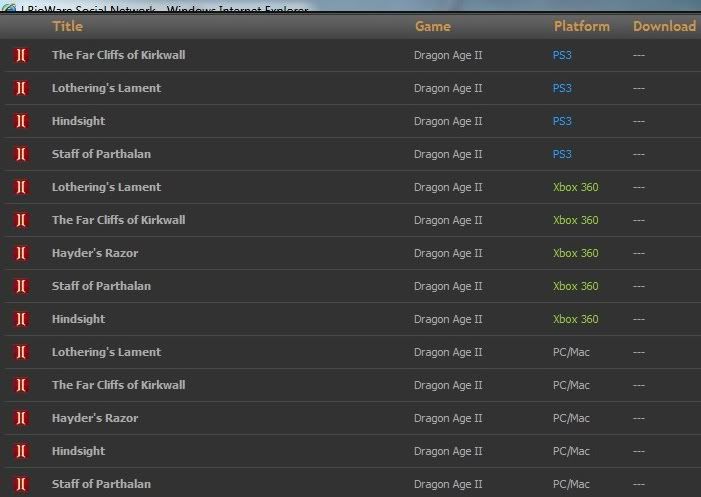This screenshot has width=701, height=497.
Task: Sort by the Game column header
Action: point(433,26)
